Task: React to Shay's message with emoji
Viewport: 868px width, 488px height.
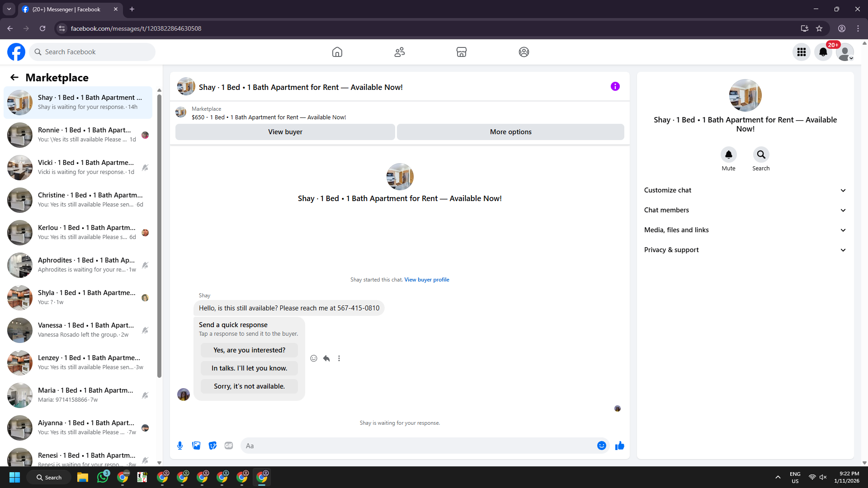Action: pyautogui.click(x=314, y=358)
